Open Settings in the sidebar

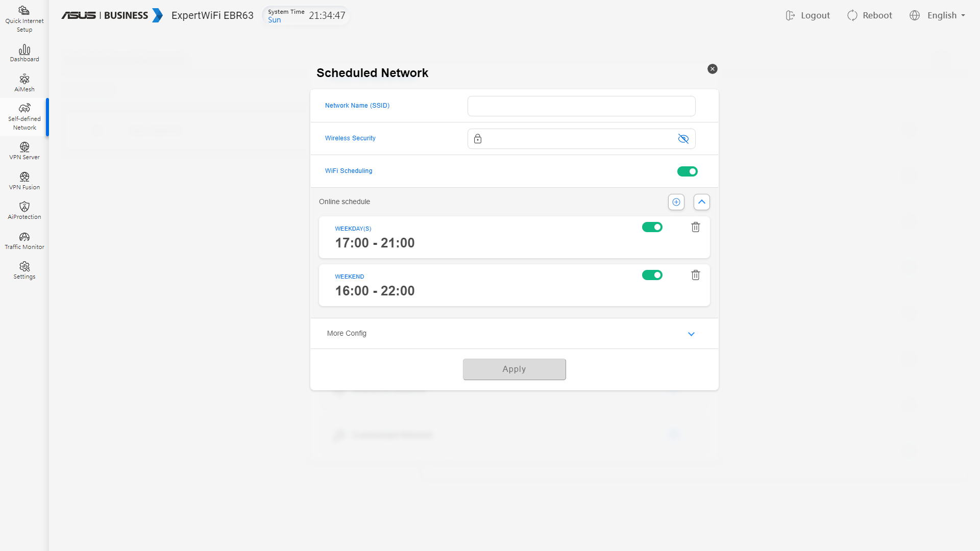(x=24, y=270)
